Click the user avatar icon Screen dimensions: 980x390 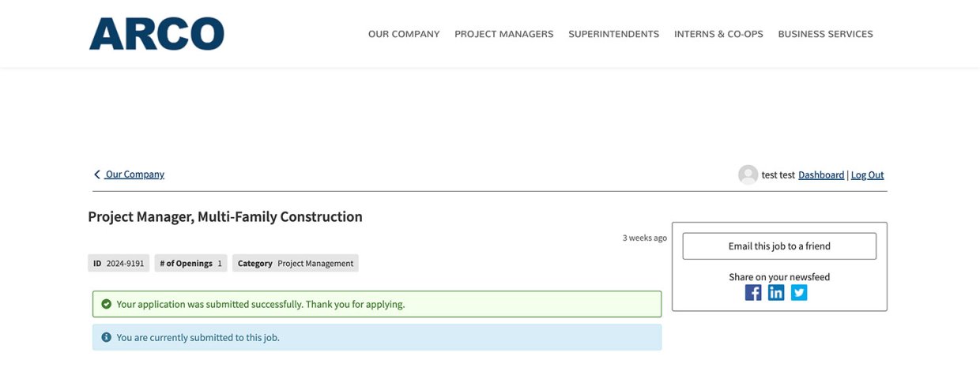coord(748,175)
